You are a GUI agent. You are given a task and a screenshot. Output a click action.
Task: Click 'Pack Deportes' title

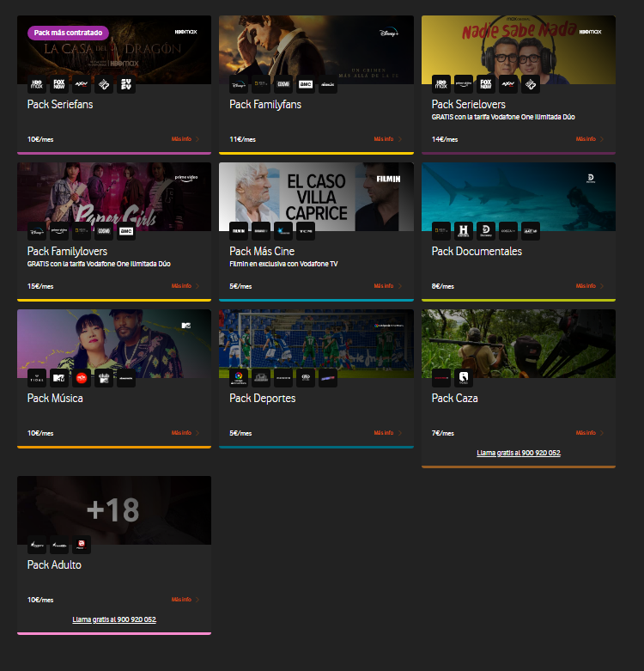click(262, 399)
